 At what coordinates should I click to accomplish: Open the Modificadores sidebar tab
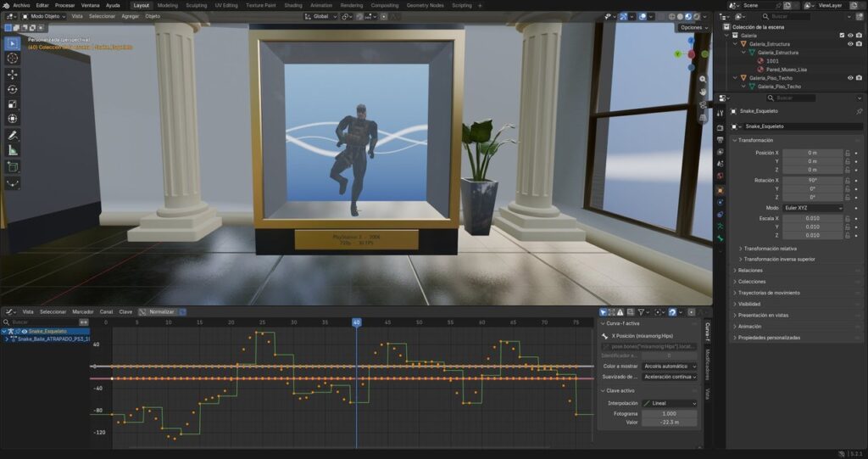[x=708, y=364]
